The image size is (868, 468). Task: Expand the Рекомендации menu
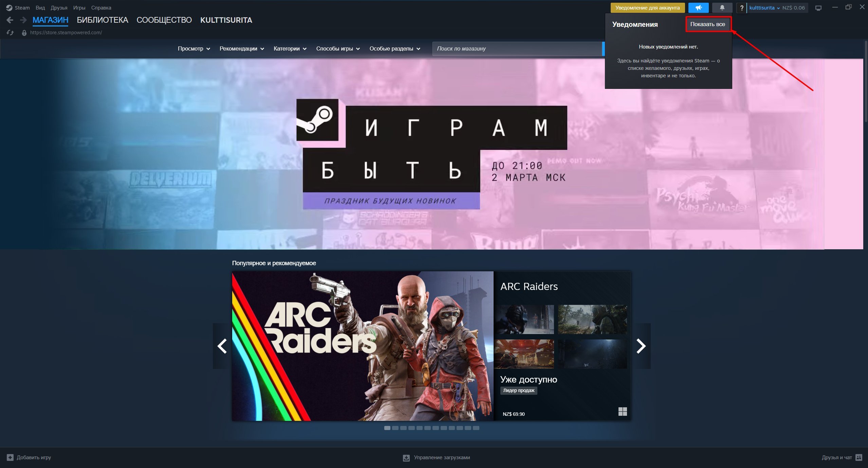(x=242, y=48)
